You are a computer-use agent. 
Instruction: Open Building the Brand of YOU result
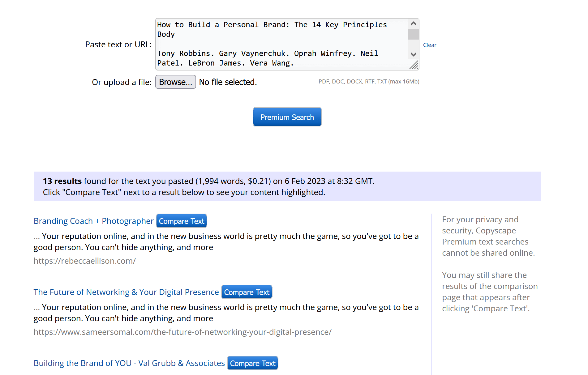coord(129,363)
